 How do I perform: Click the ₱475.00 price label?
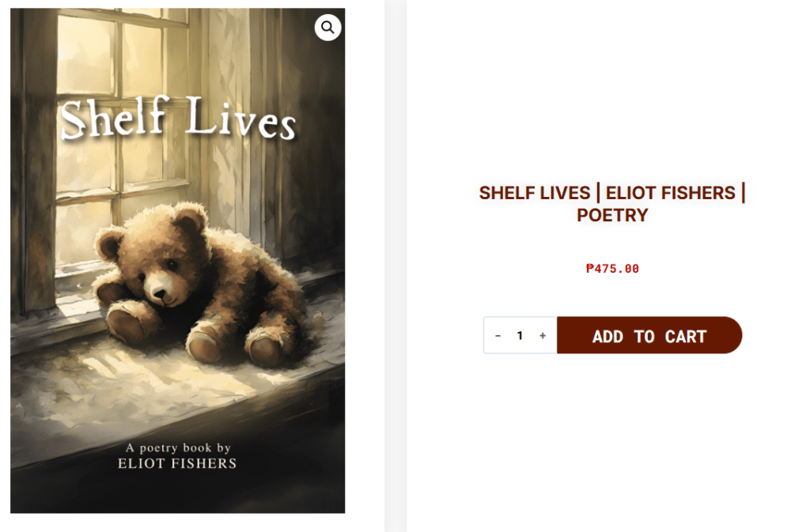[x=612, y=269]
